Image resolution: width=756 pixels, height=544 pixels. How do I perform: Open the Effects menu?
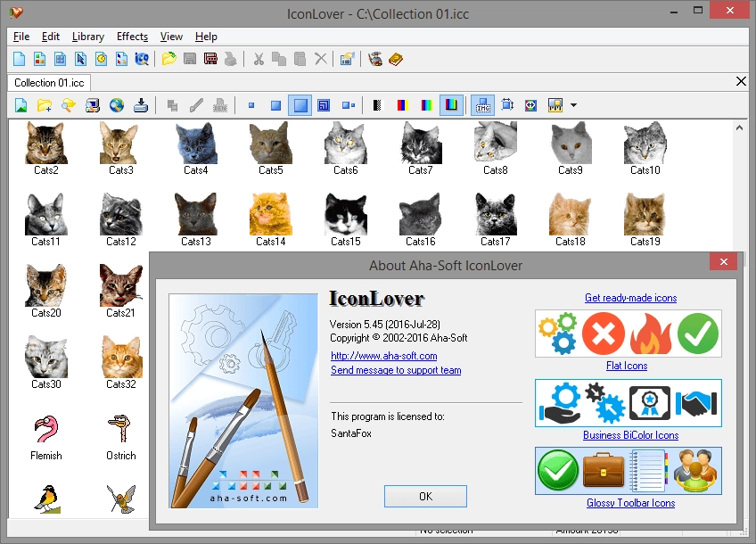coord(132,37)
